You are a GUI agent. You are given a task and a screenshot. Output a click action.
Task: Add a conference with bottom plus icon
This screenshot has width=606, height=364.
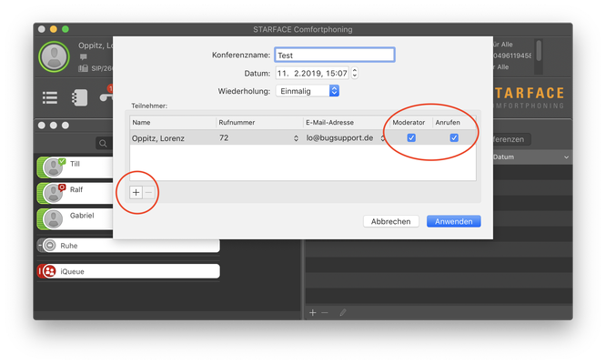pos(313,313)
